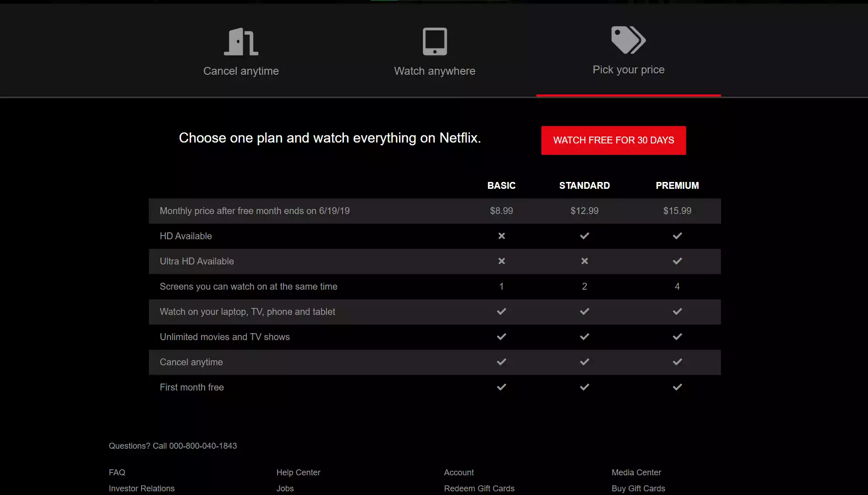Click Premium checkmark in Watch on your laptop row
This screenshot has height=495, width=868.
coord(677,312)
